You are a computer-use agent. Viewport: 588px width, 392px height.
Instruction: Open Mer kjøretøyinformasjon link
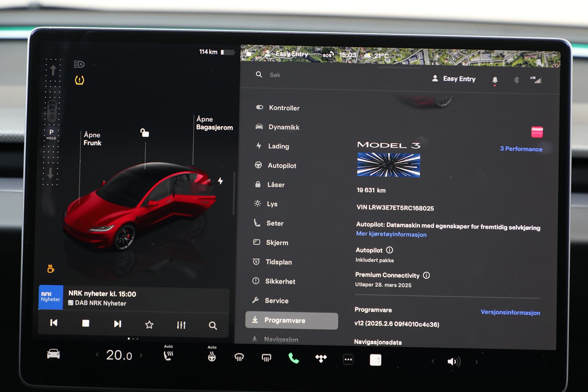(x=391, y=234)
